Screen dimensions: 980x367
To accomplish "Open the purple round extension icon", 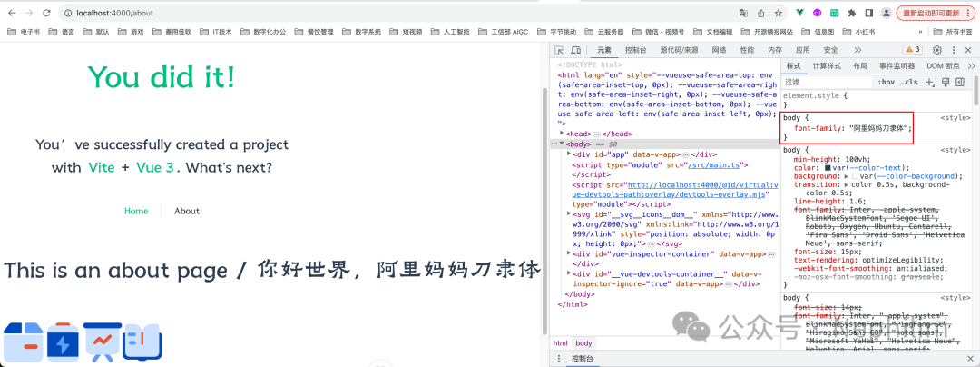I will pyautogui.click(x=817, y=13).
